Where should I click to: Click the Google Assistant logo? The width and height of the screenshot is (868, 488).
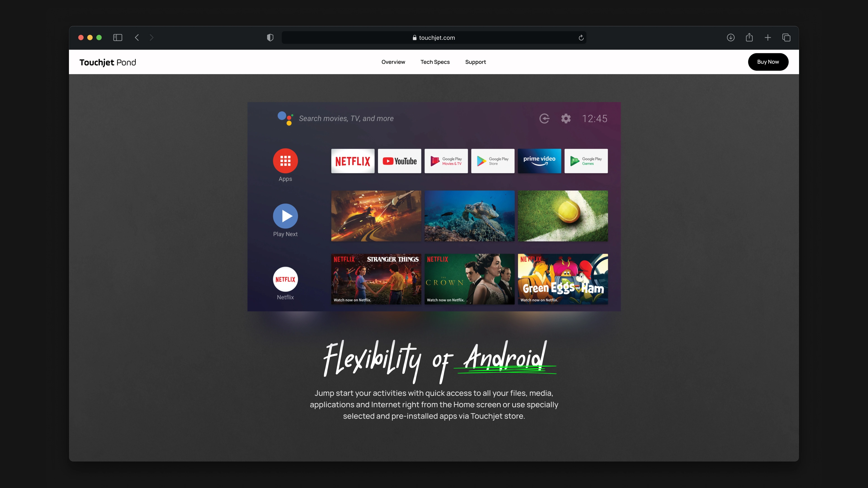point(285,118)
